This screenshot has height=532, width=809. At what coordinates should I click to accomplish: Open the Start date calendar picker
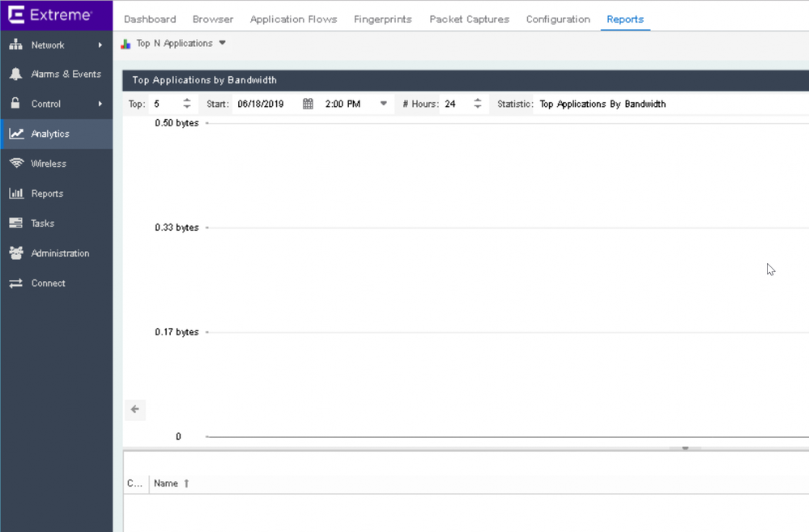pyautogui.click(x=308, y=104)
